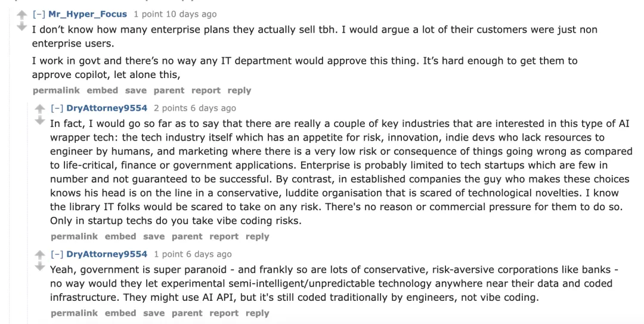Image resolution: width=644 pixels, height=324 pixels.
Task: Downvote DryAttorney9554's 1-point comment
Action: coord(40,266)
